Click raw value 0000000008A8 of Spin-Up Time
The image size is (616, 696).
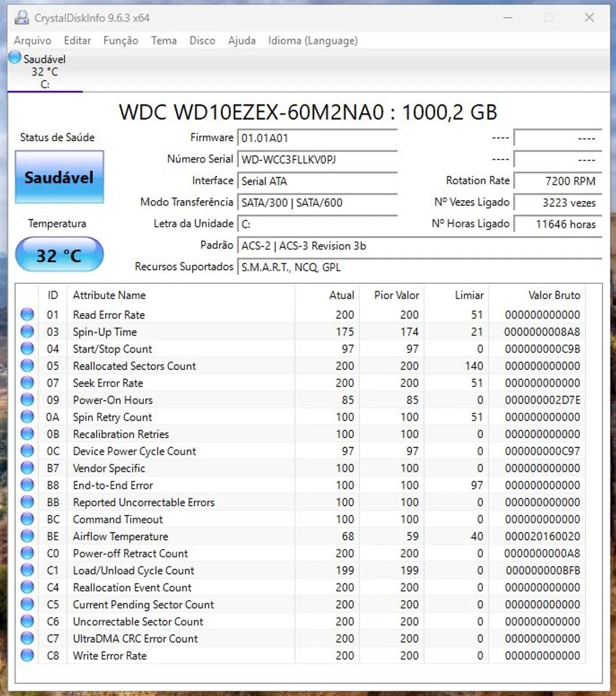coord(543,332)
